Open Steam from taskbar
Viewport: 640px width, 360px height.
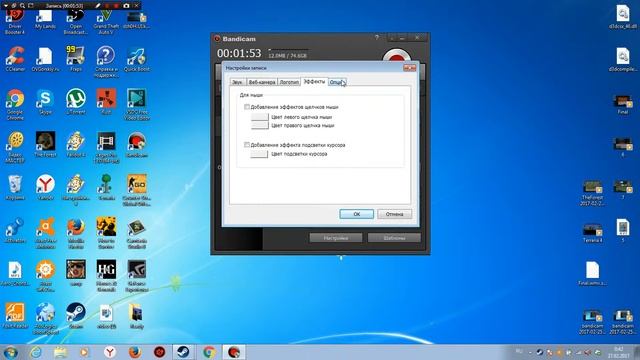coord(183,352)
